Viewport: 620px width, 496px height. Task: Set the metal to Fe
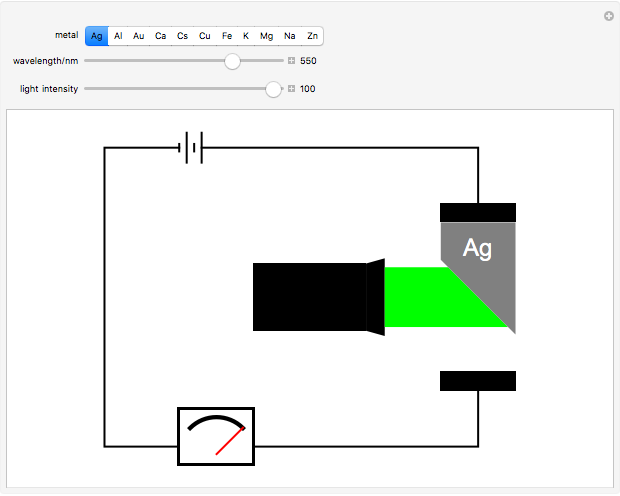click(x=227, y=36)
